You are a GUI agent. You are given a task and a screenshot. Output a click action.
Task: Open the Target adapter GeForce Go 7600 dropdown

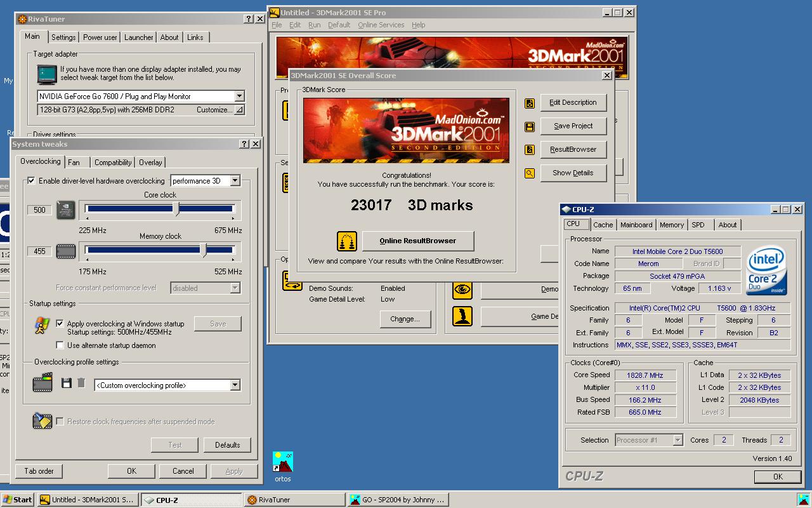pos(239,97)
